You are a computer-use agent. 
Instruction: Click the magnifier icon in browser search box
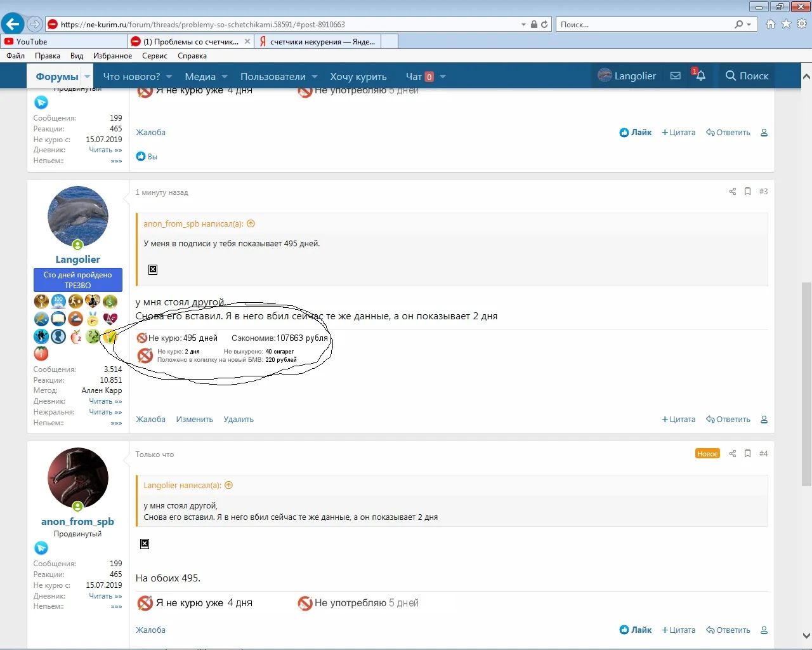(x=739, y=25)
